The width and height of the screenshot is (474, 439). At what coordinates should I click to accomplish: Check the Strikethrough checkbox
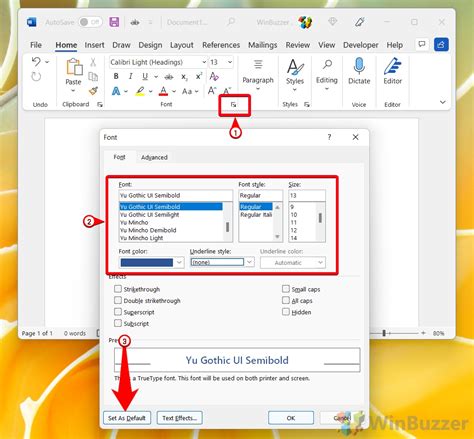pos(118,289)
